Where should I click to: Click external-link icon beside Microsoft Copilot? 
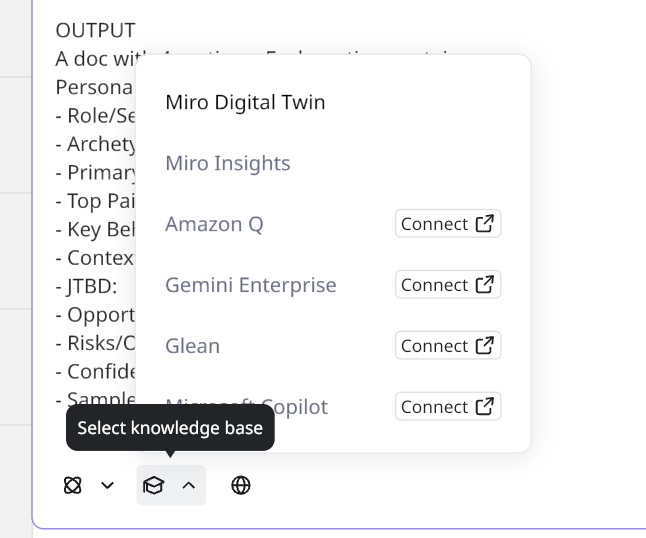click(485, 407)
